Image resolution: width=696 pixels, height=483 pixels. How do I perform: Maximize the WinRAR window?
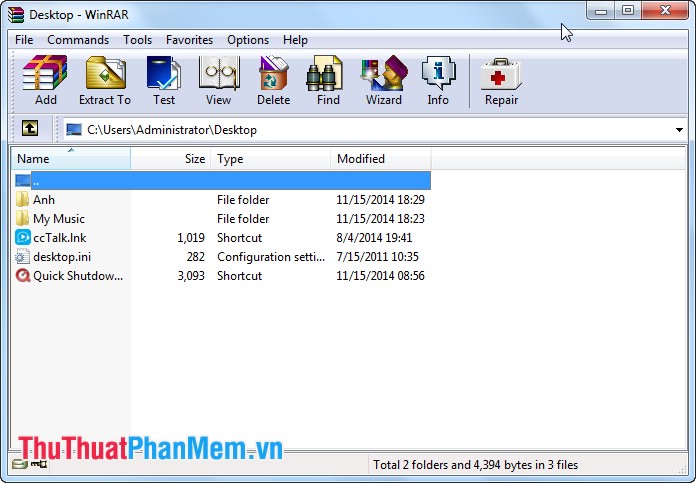point(628,11)
